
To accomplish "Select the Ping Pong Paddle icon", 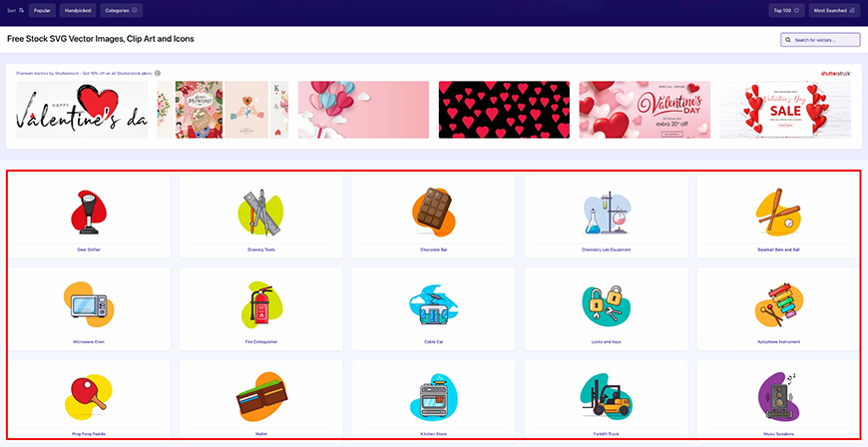I will [89, 396].
